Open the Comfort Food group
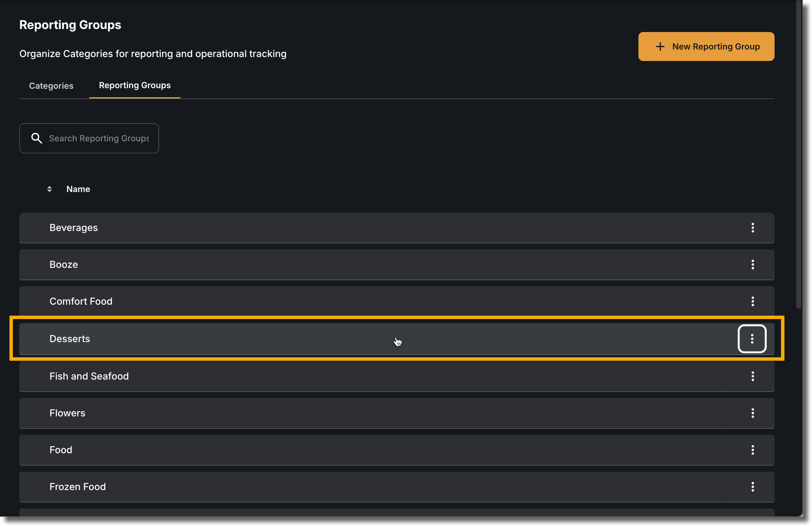The image size is (812, 526). point(397,301)
